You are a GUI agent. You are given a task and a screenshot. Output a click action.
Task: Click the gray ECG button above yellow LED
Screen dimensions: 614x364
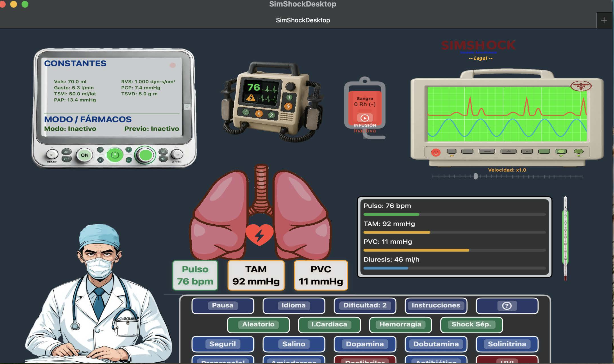(451, 151)
